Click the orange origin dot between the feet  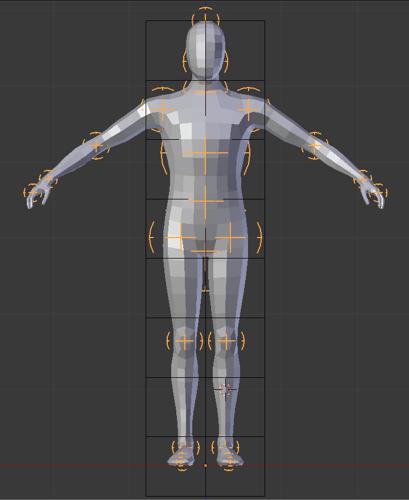tap(205, 465)
